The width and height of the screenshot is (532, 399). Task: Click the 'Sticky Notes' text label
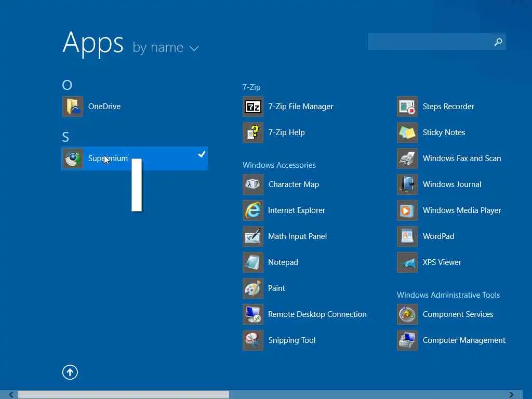[x=444, y=132]
